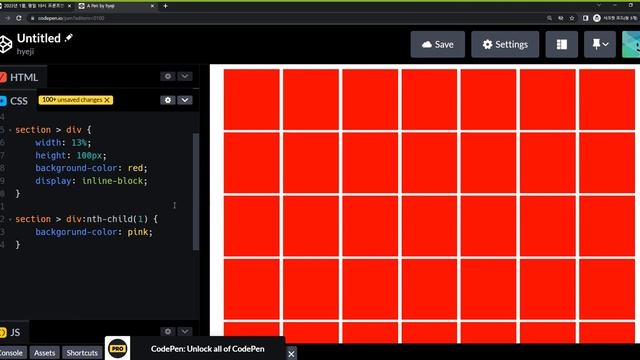Click 'background-color: red;' code line

tap(91, 168)
